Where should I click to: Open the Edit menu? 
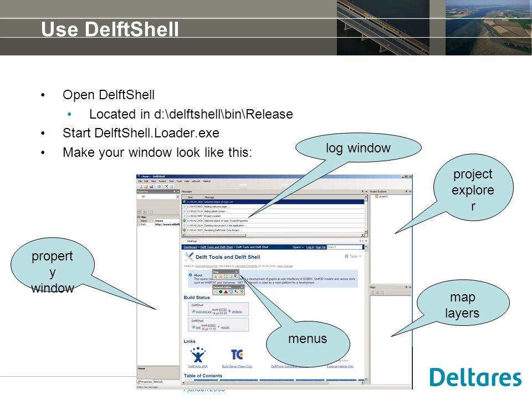click(146, 181)
